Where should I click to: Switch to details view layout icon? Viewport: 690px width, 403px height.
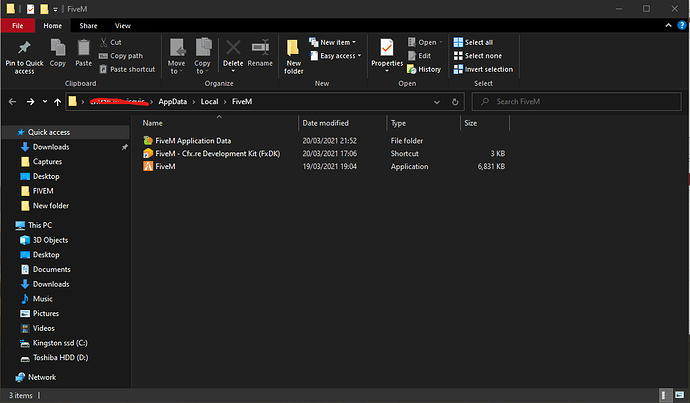(666, 395)
